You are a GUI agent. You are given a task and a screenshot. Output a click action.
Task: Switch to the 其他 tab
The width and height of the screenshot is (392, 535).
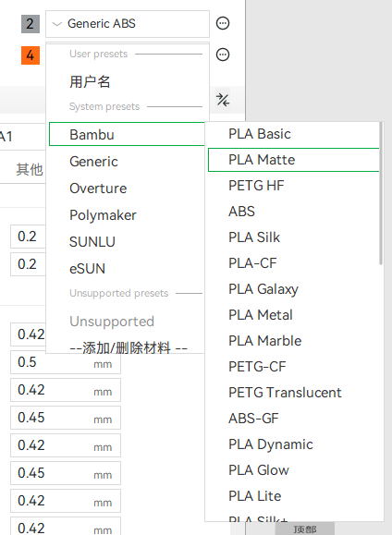click(x=30, y=169)
